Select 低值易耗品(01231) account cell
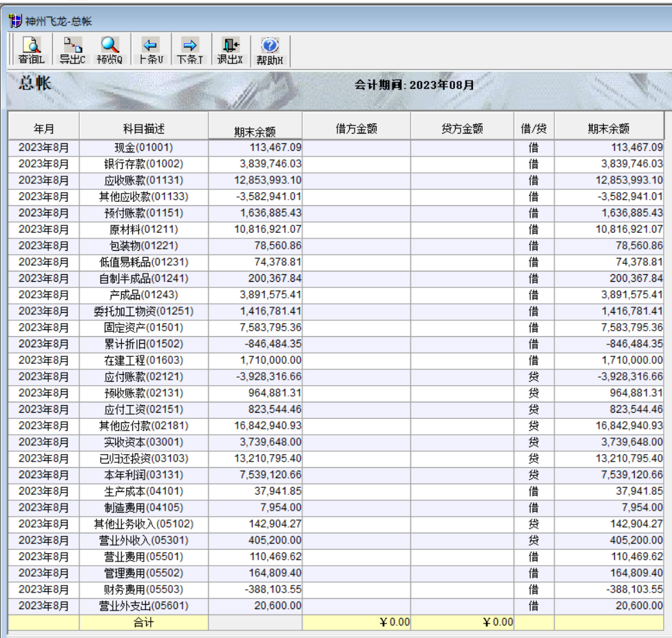This screenshot has width=672, height=638. pos(144,263)
